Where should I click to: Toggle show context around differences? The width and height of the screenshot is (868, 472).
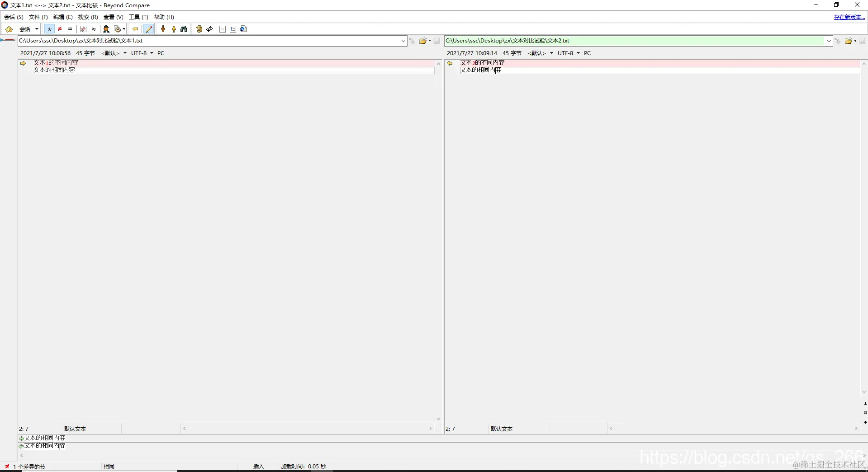tap(83, 29)
